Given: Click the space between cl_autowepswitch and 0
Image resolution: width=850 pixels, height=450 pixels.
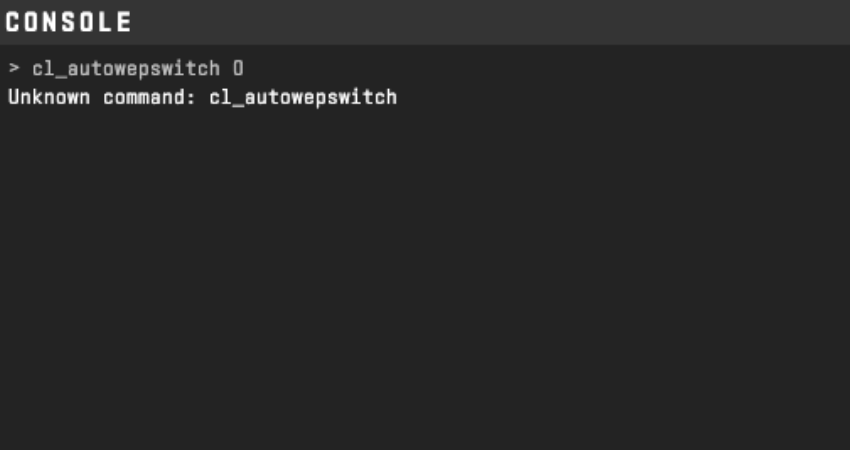Looking at the screenshot, I should pyautogui.click(x=226, y=69).
